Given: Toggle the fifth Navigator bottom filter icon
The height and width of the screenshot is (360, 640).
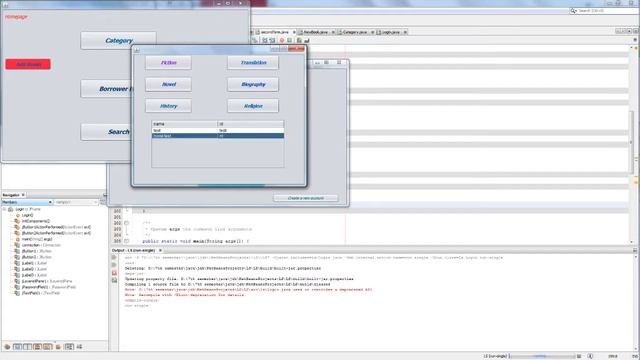Looking at the screenshot, I should point(48,347).
